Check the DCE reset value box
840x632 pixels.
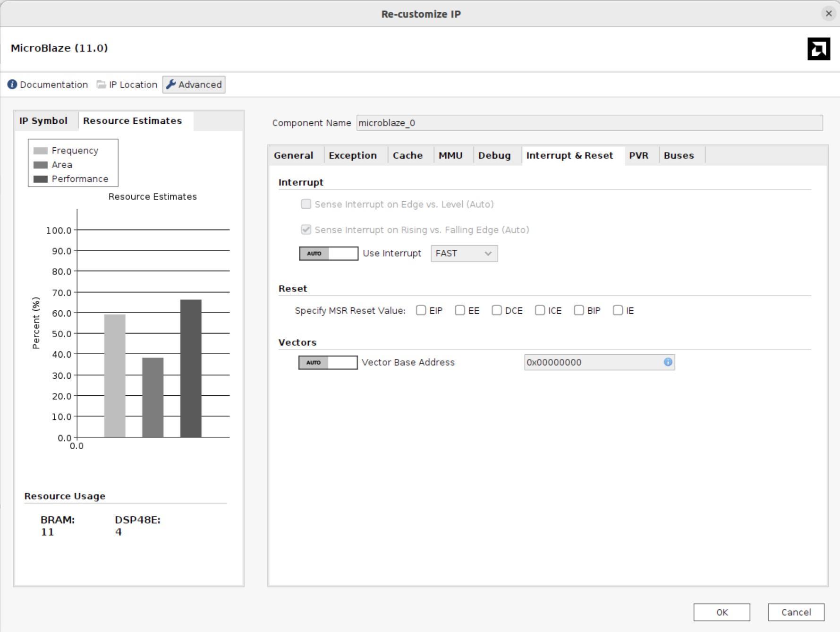point(497,310)
